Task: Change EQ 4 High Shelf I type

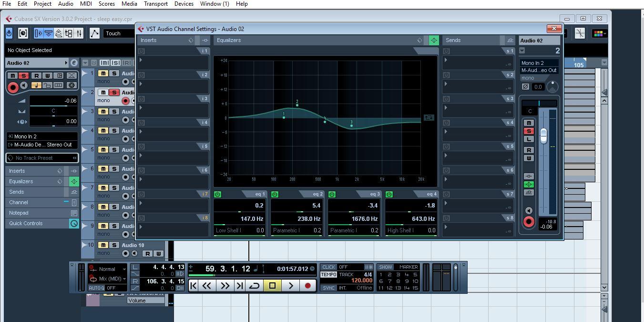Action: (400, 230)
